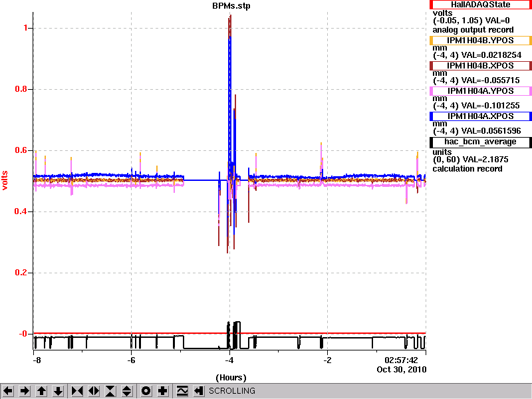The image size is (532, 399).
Task: Select the IPM1H04A.XPOS curve legend
Action: click(x=480, y=116)
